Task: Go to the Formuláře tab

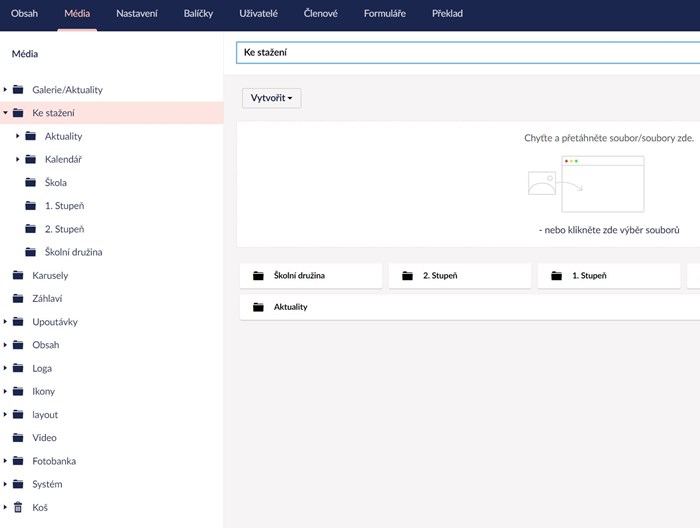Action: [x=385, y=13]
